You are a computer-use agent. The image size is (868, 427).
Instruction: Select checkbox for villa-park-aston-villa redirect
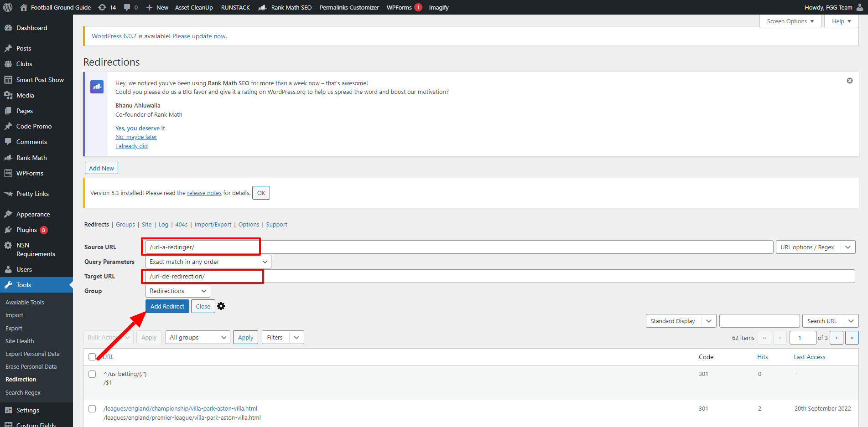pos(92,409)
